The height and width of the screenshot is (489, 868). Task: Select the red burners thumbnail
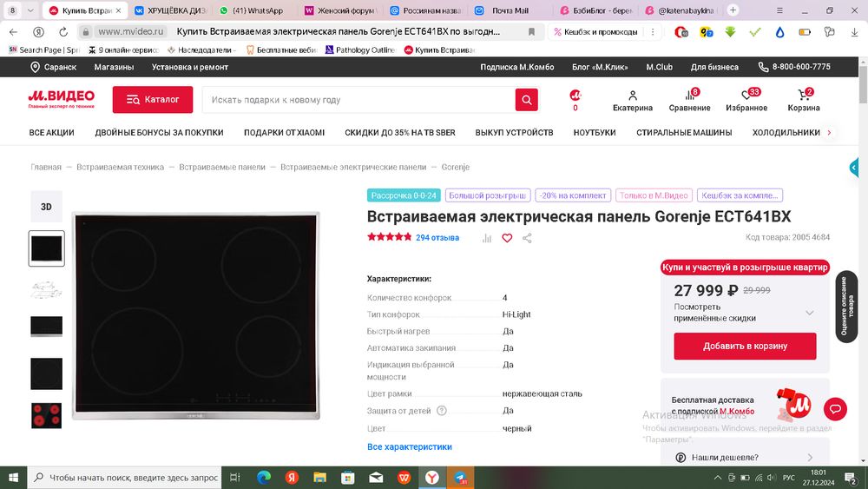pyautogui.click(x=47, y=415)
